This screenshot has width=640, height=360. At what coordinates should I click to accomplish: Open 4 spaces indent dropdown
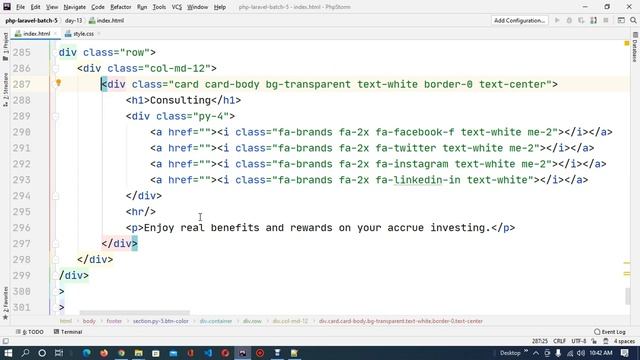tap(624, 341)
